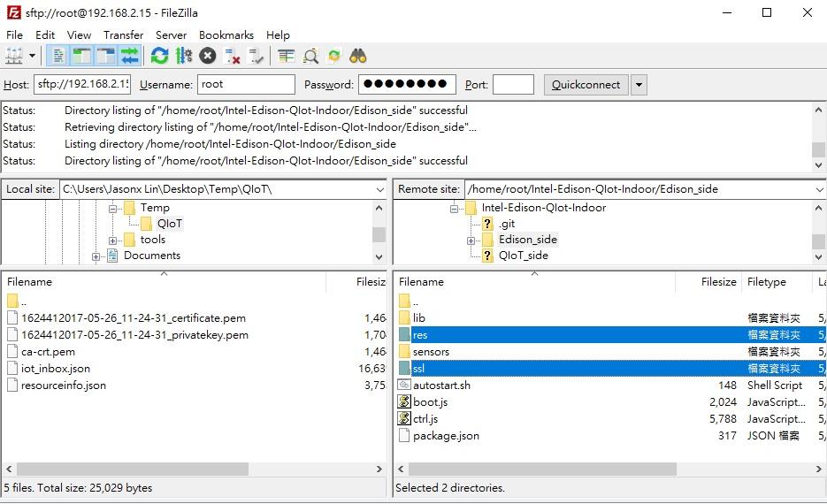Toggle processing of the transfer queue
Viewport: 827px width, 504px height.
pos(183,56)
